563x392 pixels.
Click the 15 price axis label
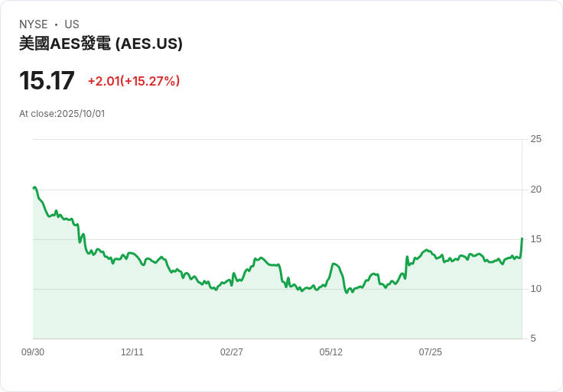point(535,239)
